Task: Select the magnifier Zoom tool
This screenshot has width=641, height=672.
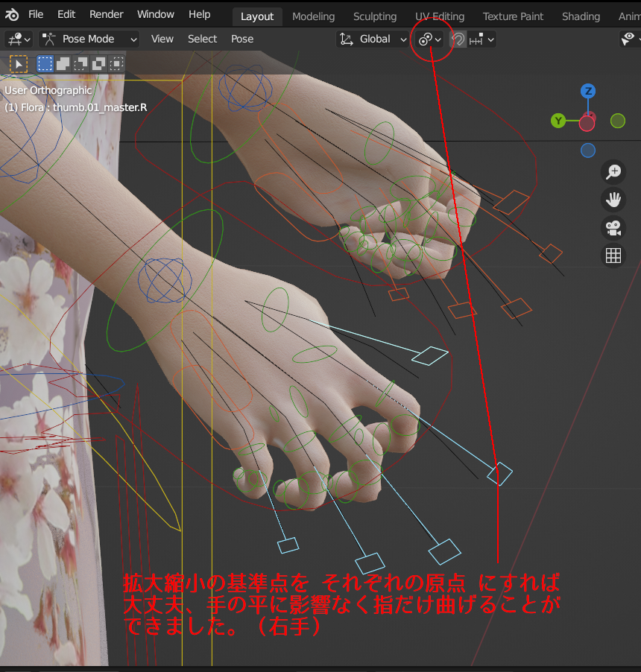Action: [x=613, y=172]
